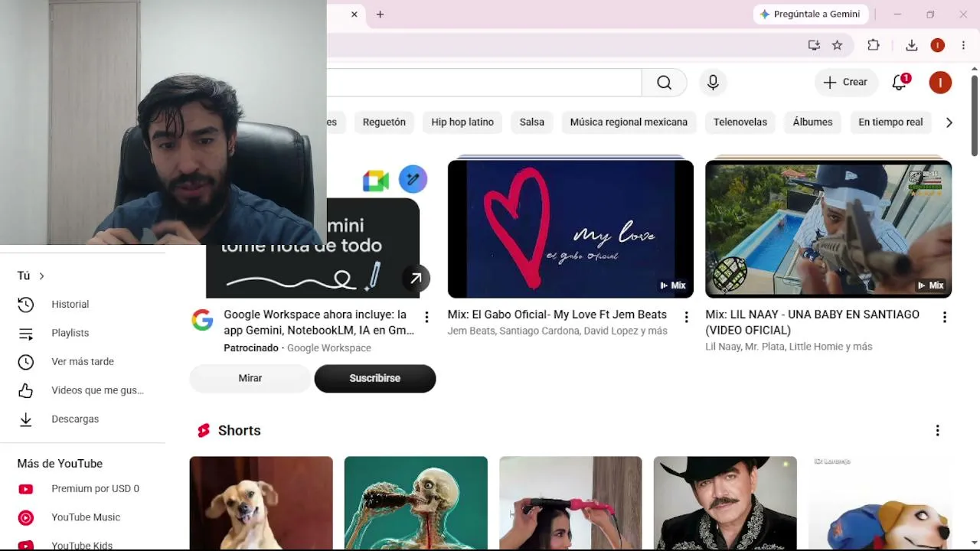Open the ad's external link arrow icon
The height and width of the screenshot is (551, 980).
coord(416,279)
